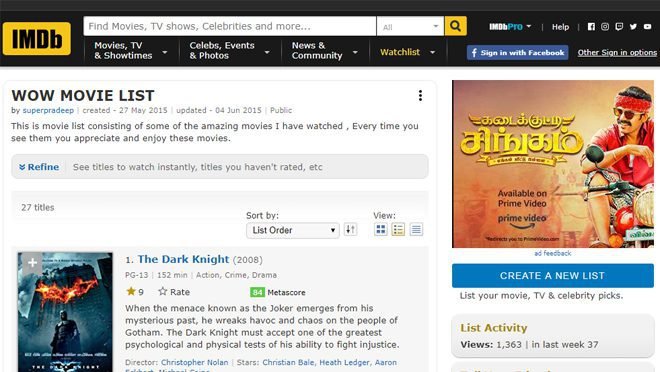Screen dimensions: 660x372
Task: Open the IMDbPro dropdown
Action: point(510,27)
